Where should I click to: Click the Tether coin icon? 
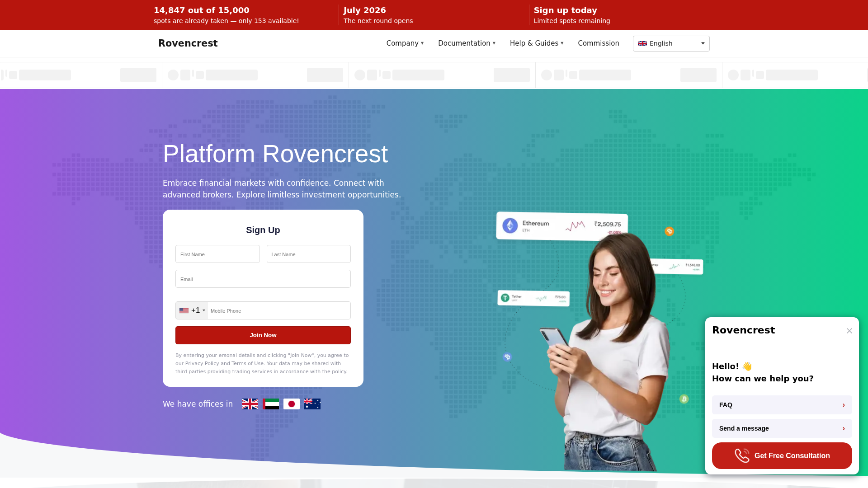(505, 298)
